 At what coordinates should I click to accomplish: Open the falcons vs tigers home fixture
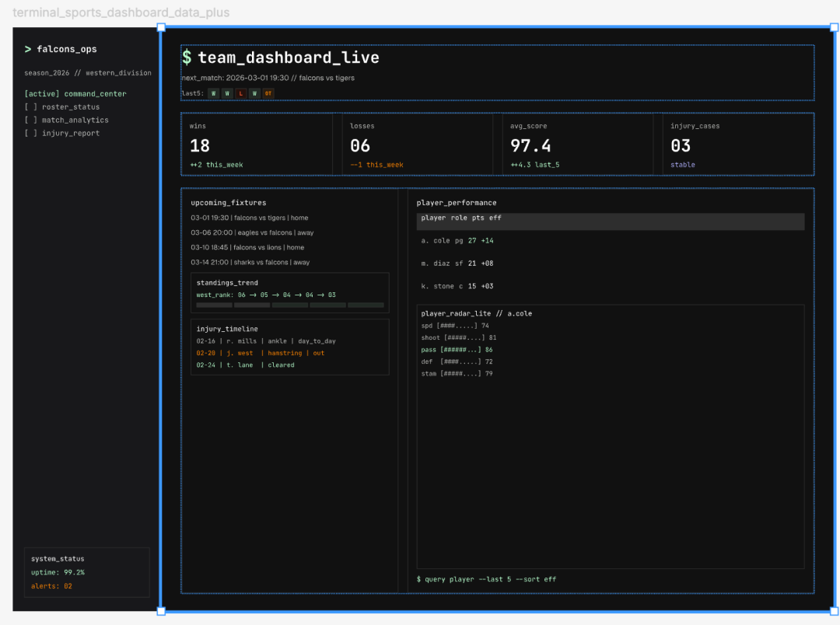[x=249, y=218]
